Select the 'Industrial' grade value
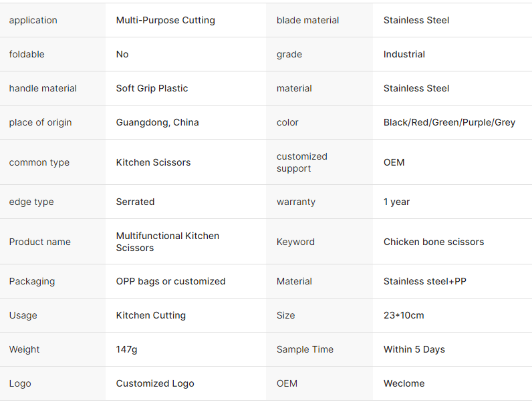532x404 pixels. [x=404, y=54]
